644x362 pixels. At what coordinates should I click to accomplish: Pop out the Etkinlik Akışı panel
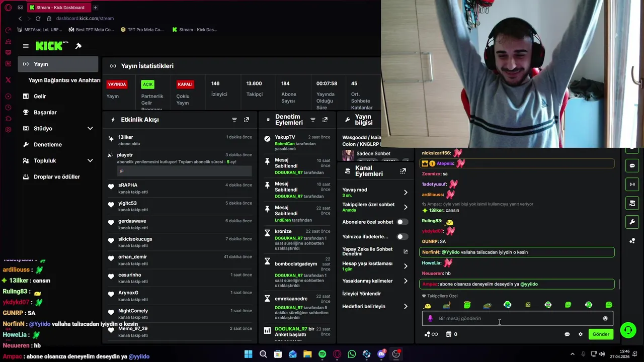pos(247,120)
